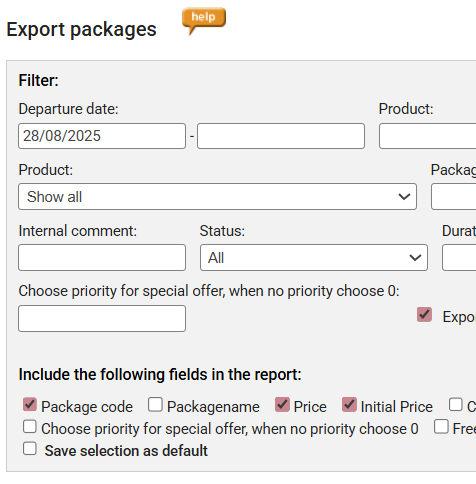
Task: Focus the Internal comment text field
Action: tap(102, 258)
